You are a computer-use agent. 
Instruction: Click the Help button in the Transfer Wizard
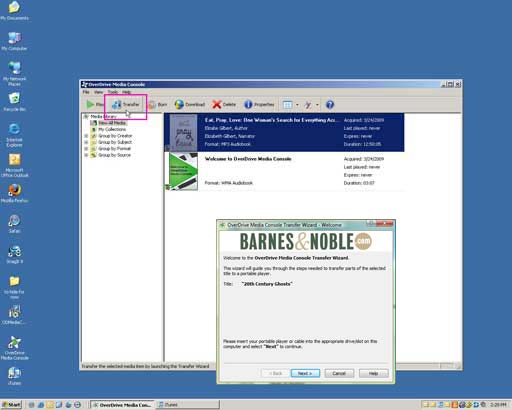click(x=374, y=373)
